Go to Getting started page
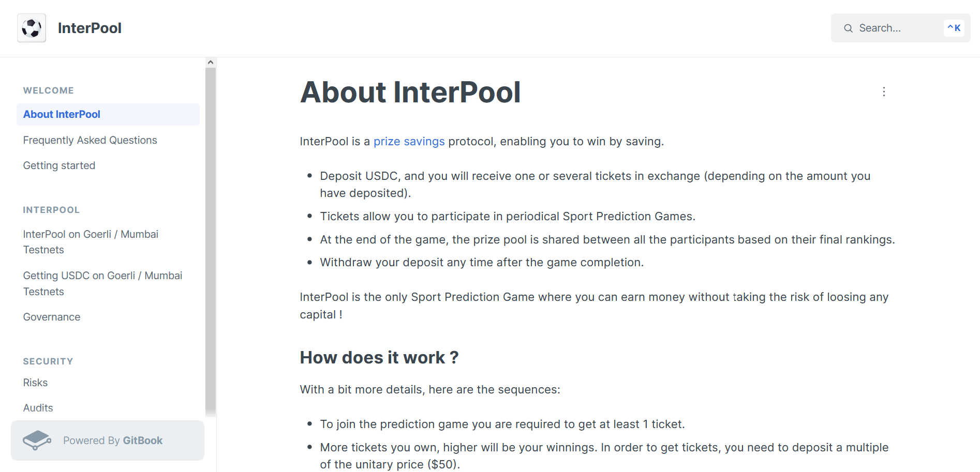Image resolution: width=980 pixels, height=472 pixels. click(x=59, y=165)
